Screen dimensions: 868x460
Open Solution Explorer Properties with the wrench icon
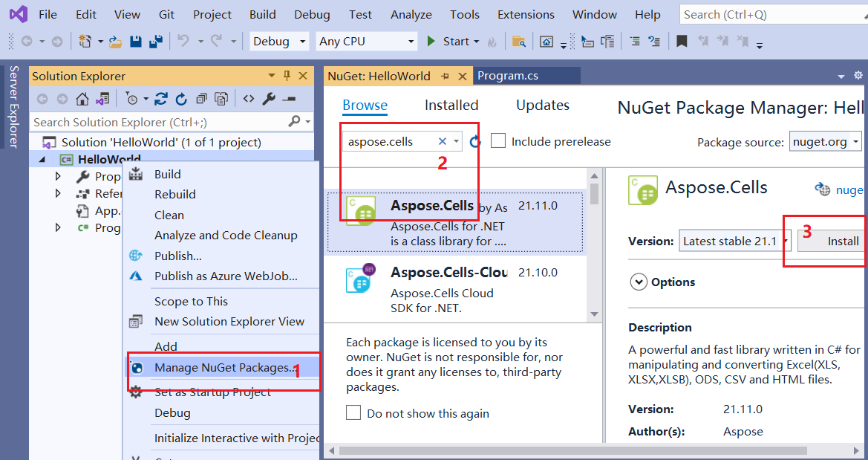tap(268, 99)
